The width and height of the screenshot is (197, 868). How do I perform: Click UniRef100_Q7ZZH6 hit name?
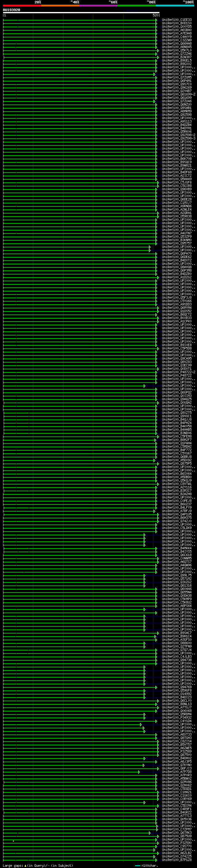click(177, 54)
